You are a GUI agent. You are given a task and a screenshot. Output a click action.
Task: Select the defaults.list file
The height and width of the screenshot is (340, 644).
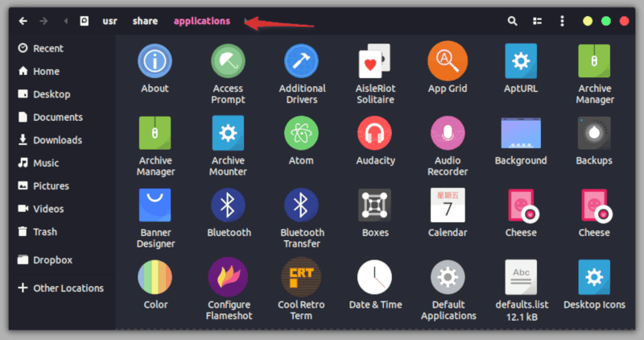point(521,277)
